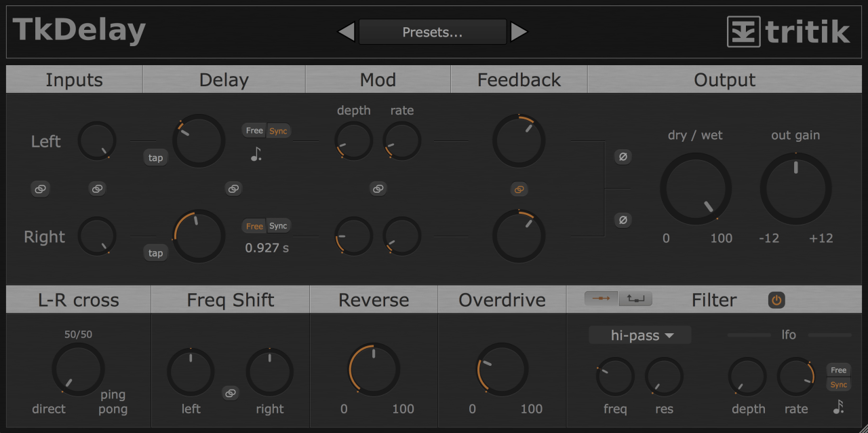Image resolution: width=868 pixels, height=433 pixels.
Task: Click the Right channel phase invert icon
Action: [x=623, y=220]
